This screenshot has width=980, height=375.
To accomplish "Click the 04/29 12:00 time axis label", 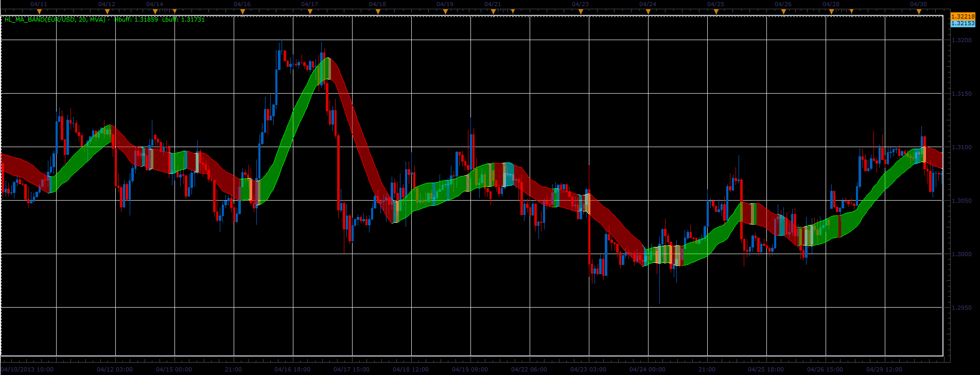I will [884, 369].
